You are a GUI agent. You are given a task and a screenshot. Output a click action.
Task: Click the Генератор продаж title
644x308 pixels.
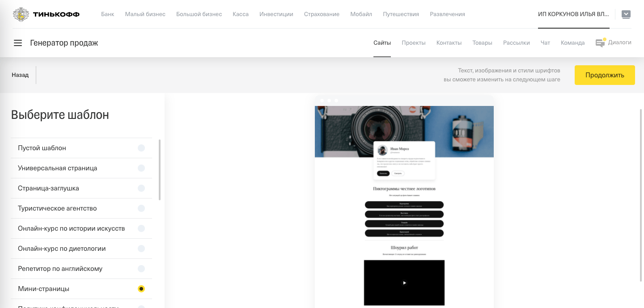point(64,43)
